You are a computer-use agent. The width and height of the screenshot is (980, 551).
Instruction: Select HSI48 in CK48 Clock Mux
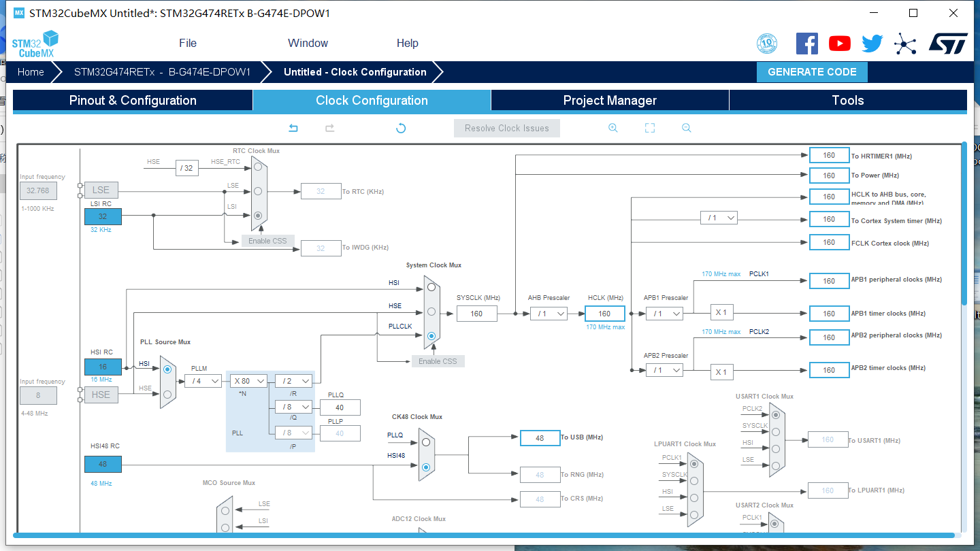pyautogui.click(x=426, y=467)
